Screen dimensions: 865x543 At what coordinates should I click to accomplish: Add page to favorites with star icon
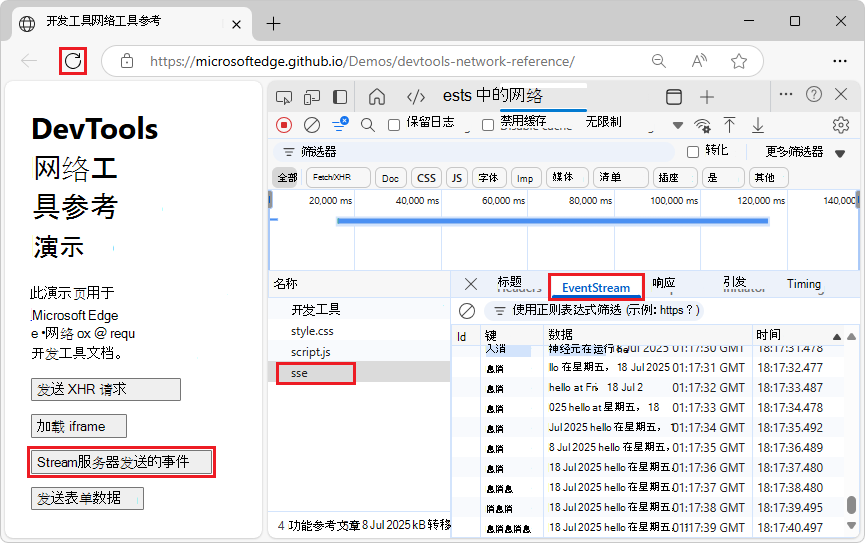[x=739, y=61]
